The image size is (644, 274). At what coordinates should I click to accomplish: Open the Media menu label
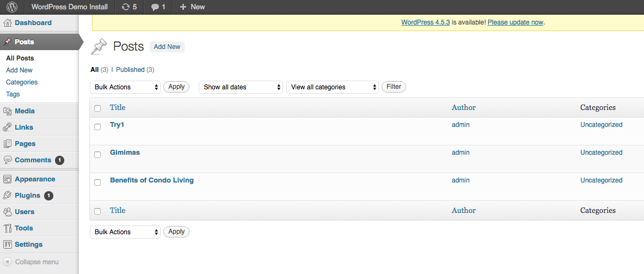[x=24, y=111]
